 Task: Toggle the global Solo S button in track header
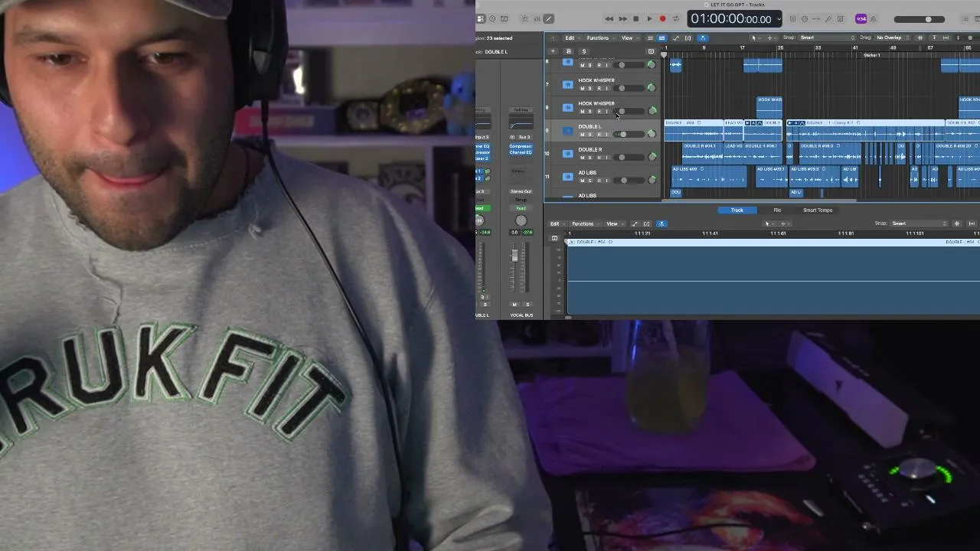coord(583,51)
